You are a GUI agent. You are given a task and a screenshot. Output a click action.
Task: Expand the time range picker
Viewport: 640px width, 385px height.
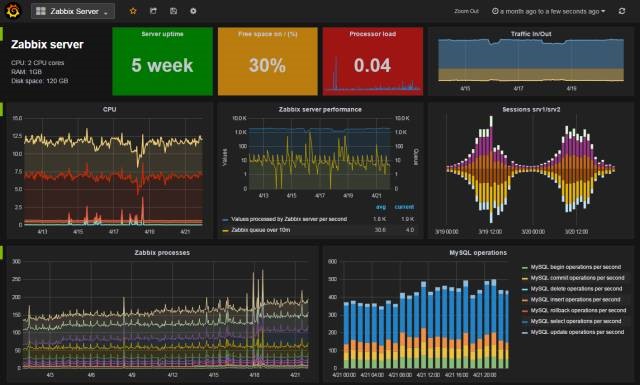[549, 11]
